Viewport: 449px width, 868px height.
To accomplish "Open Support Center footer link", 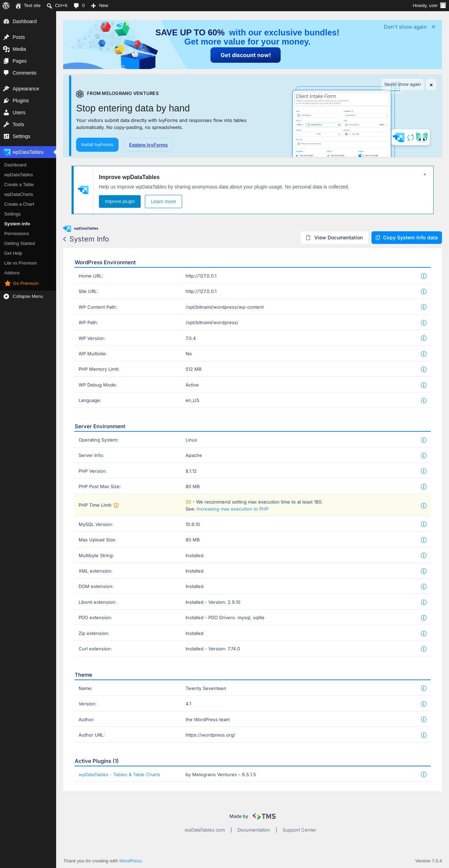I will (300, 830).
